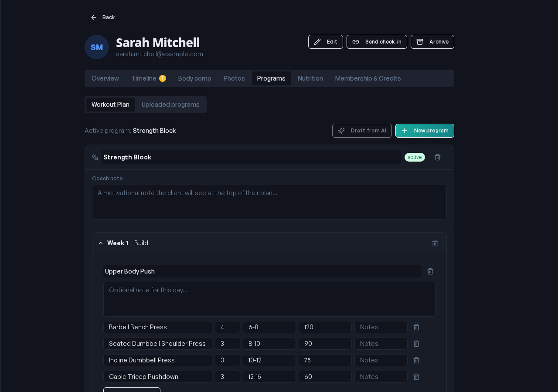Click the icon left of Strength Block name
Viewport: 558px width, 392px height.
point(95,157)
